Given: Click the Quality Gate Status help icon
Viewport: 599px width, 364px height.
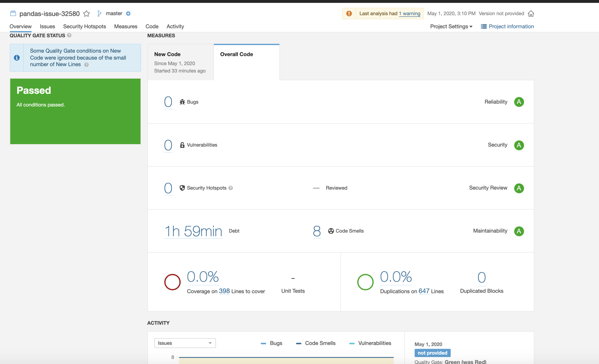Looking at the screenshot, I should tap(69, 35).
